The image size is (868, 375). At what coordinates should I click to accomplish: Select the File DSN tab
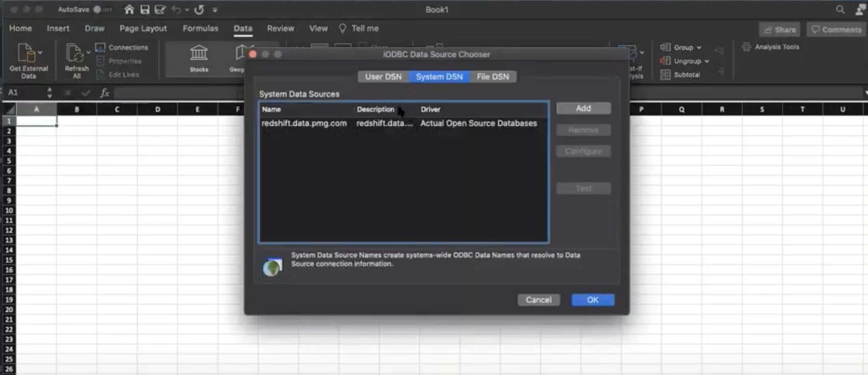tap(493, 76)
